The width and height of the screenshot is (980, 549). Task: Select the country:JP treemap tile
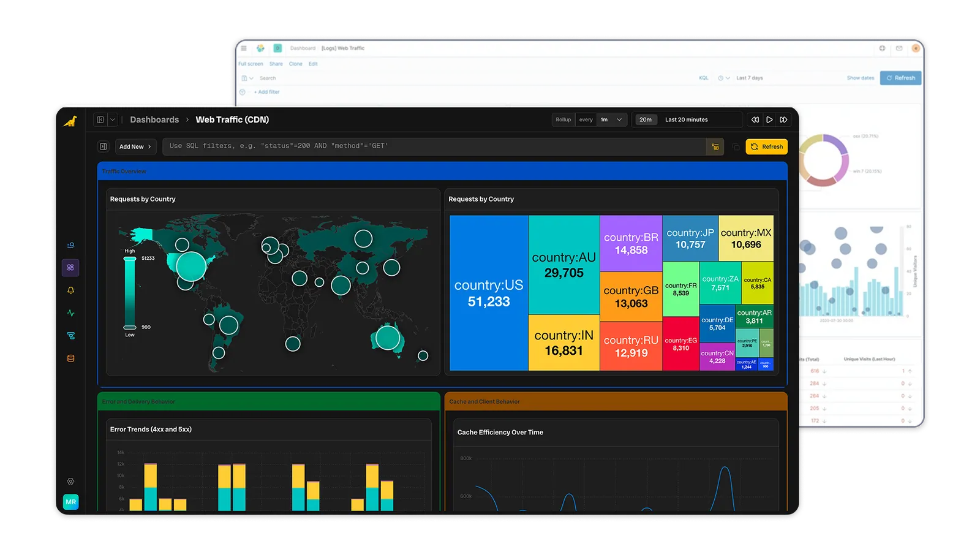pyautogui.click(x=690, y=238)
